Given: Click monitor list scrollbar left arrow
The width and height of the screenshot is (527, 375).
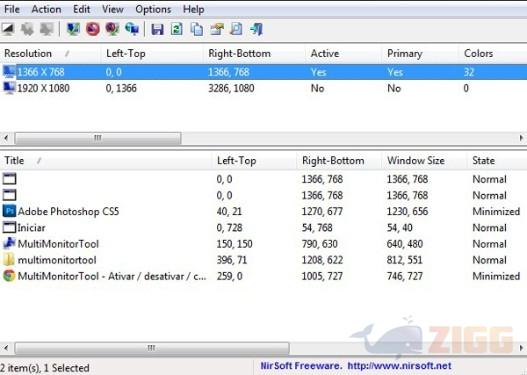Looking at the screenshot, I should click(6, 138).
